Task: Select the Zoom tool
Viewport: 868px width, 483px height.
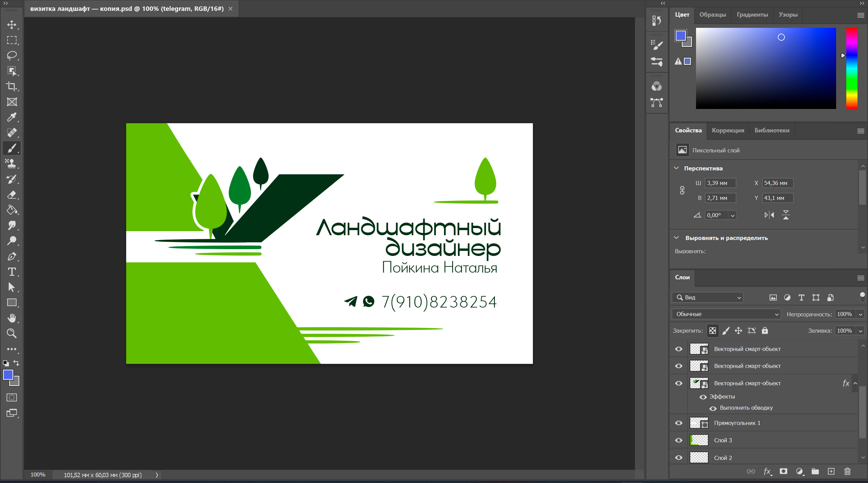Action: 12,333
